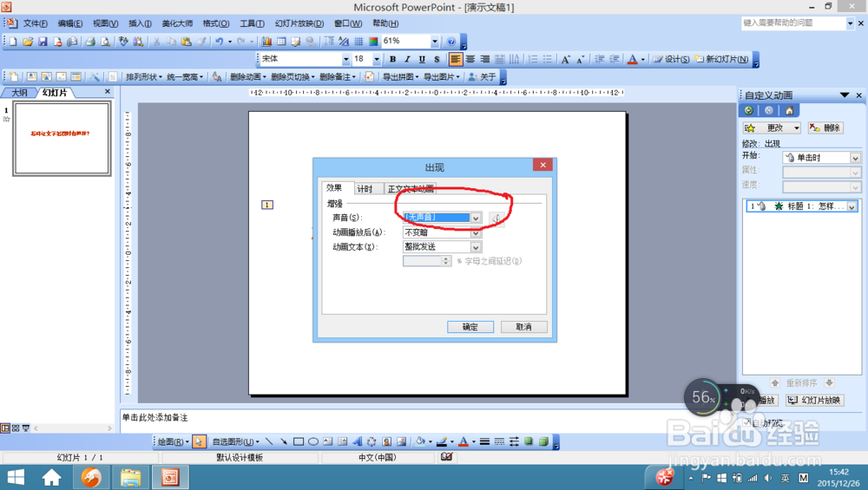Image resolution: width=868 pixels, height=490 pixels.
Task: Pick the font color on the drawing toolbar
Action: click(464, 441)
